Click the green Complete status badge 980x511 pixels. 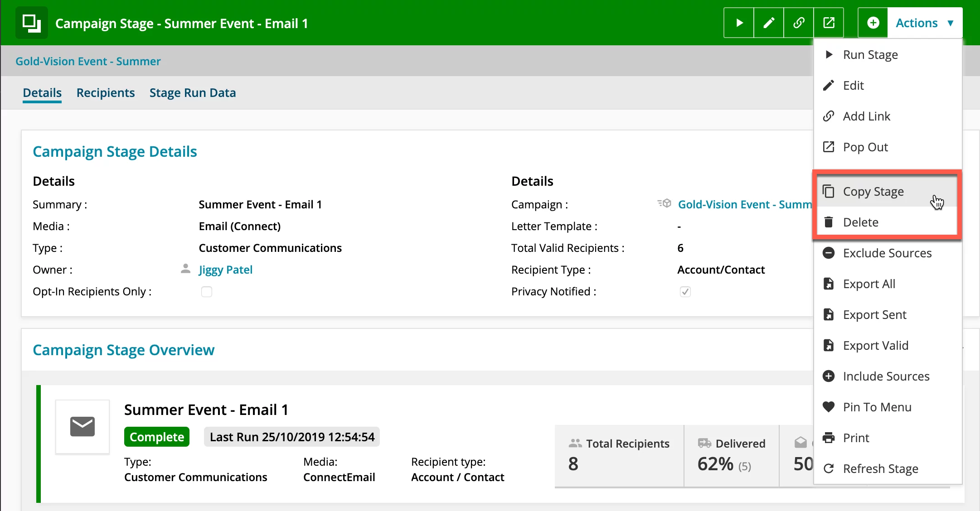tap(157, 437)
